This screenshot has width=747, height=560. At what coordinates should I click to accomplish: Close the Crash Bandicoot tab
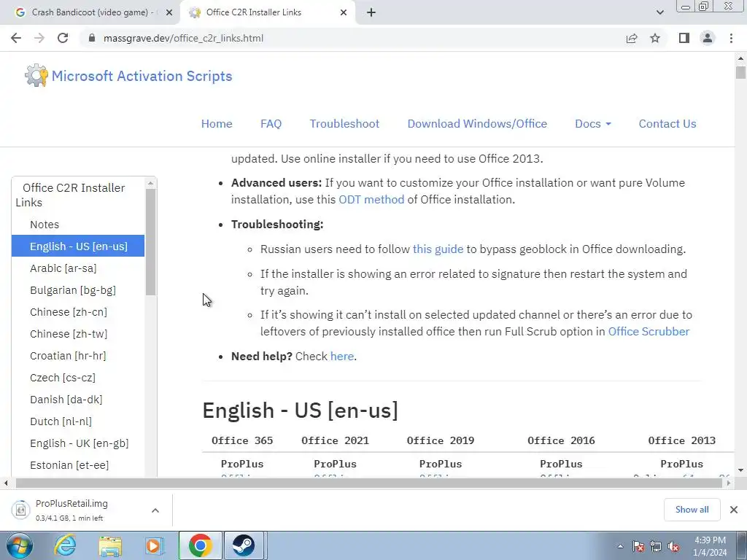169,12
